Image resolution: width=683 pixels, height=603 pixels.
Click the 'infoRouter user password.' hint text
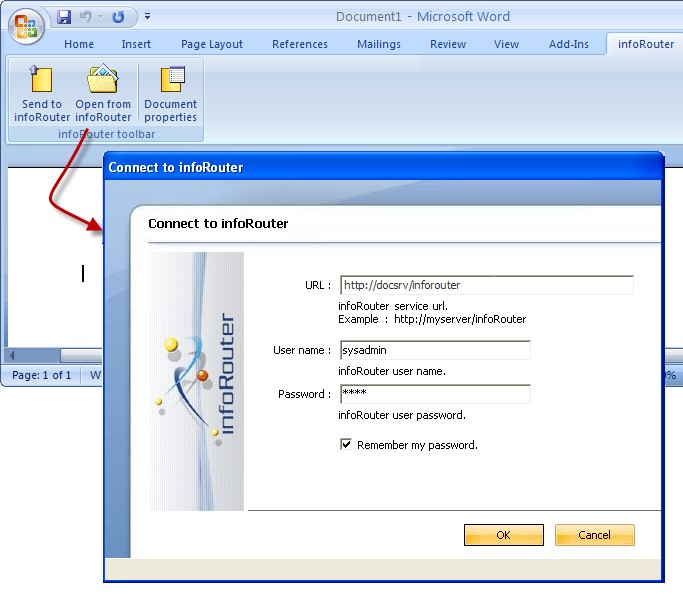click(402, 415)
